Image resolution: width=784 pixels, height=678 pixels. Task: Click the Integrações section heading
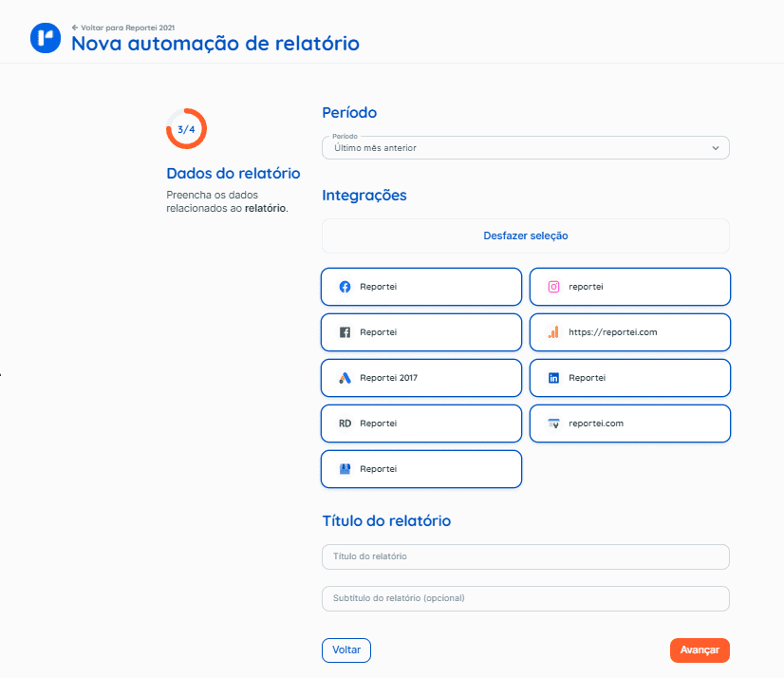click(x=364, y=196)
